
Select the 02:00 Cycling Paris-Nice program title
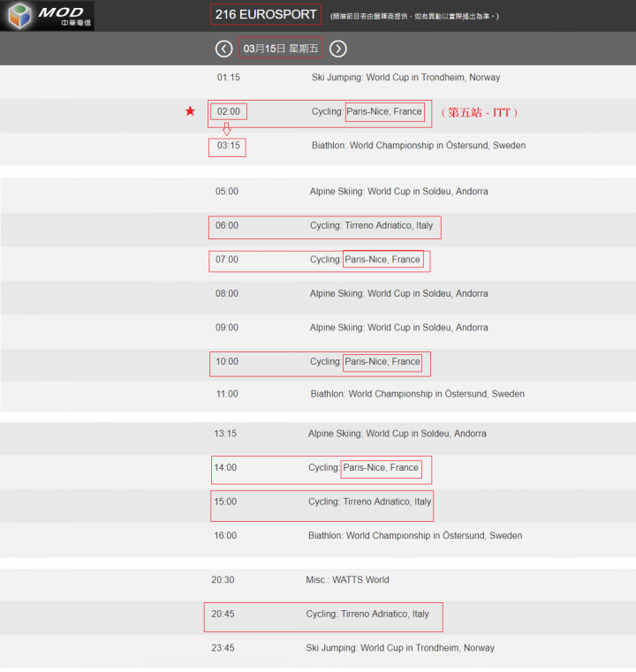[x=367, y=111]
